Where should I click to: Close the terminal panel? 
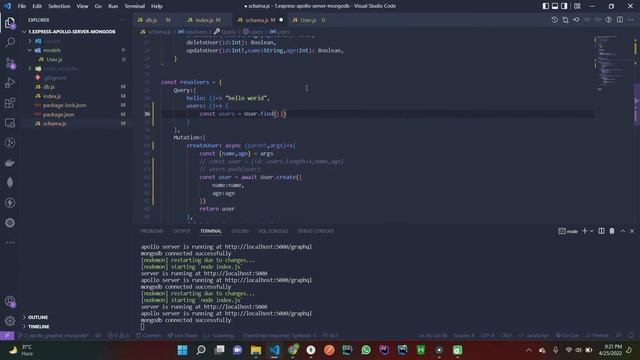tap(632, 231)
